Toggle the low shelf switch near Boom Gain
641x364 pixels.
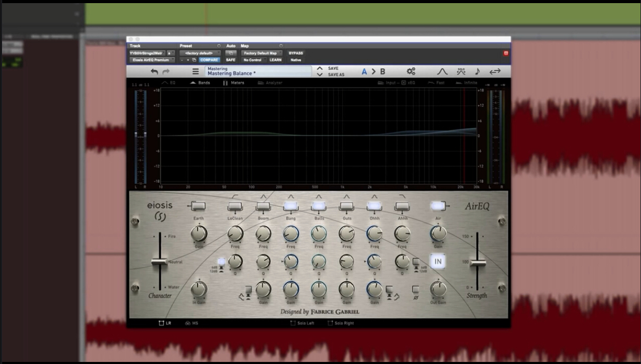click(247, 290)
